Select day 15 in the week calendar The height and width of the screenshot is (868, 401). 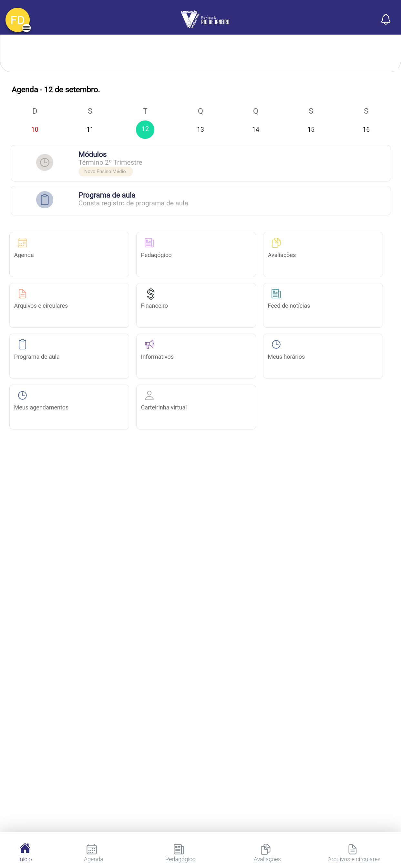[x=311, y=129]
